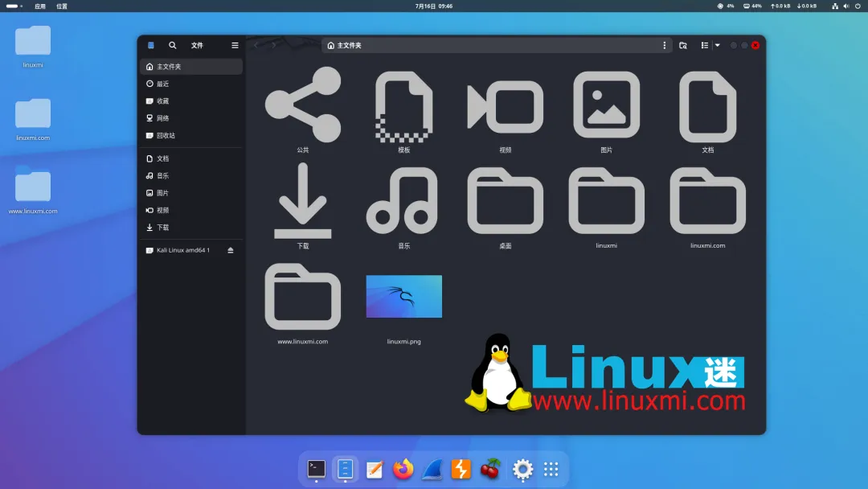Toggle the sidebar panel icon in Files

150,45
